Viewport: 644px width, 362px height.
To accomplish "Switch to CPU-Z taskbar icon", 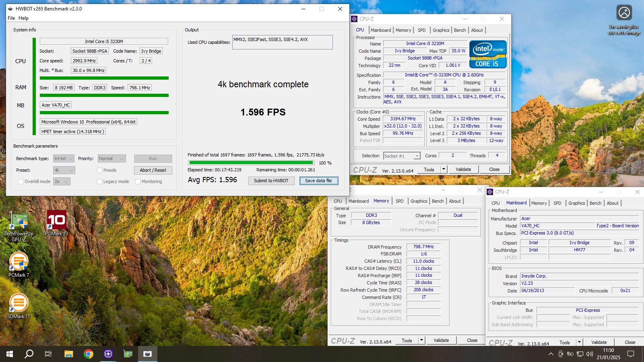I will [x=108, y=354].
